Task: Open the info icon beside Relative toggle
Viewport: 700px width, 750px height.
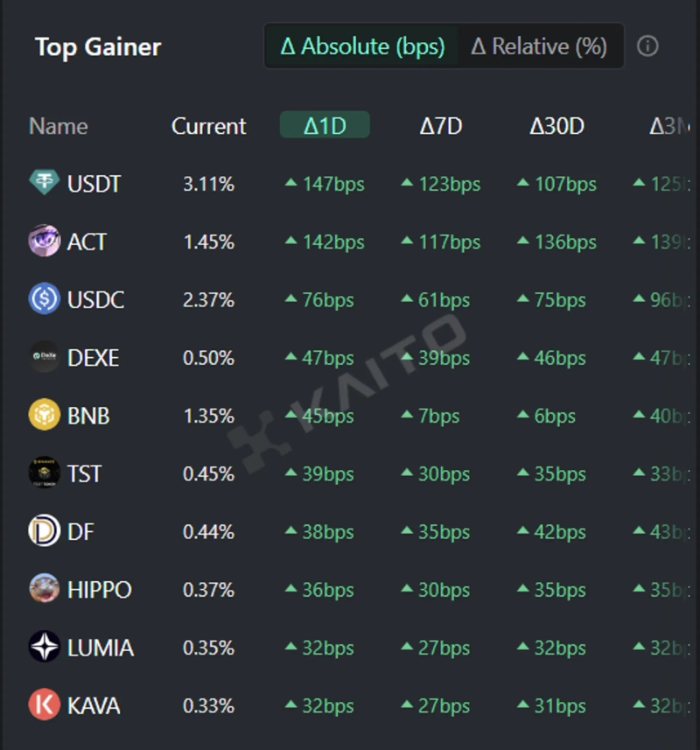Action: [647, 46]
